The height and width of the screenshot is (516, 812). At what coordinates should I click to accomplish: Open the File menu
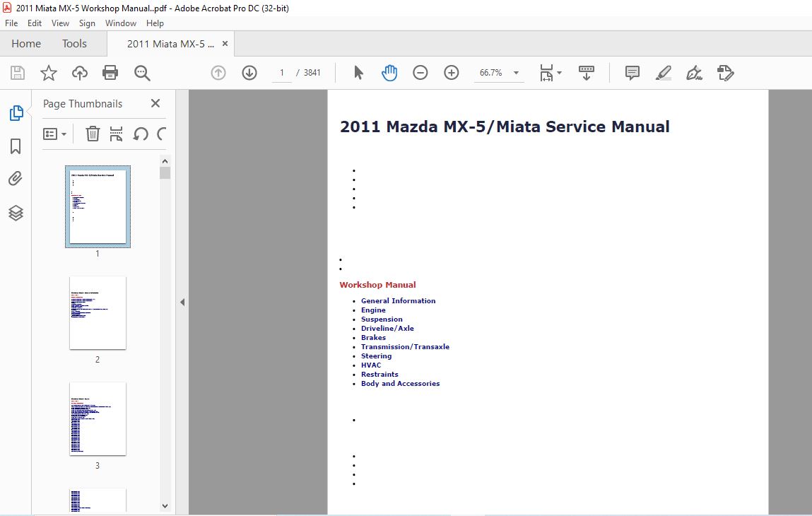coord(11,23)
